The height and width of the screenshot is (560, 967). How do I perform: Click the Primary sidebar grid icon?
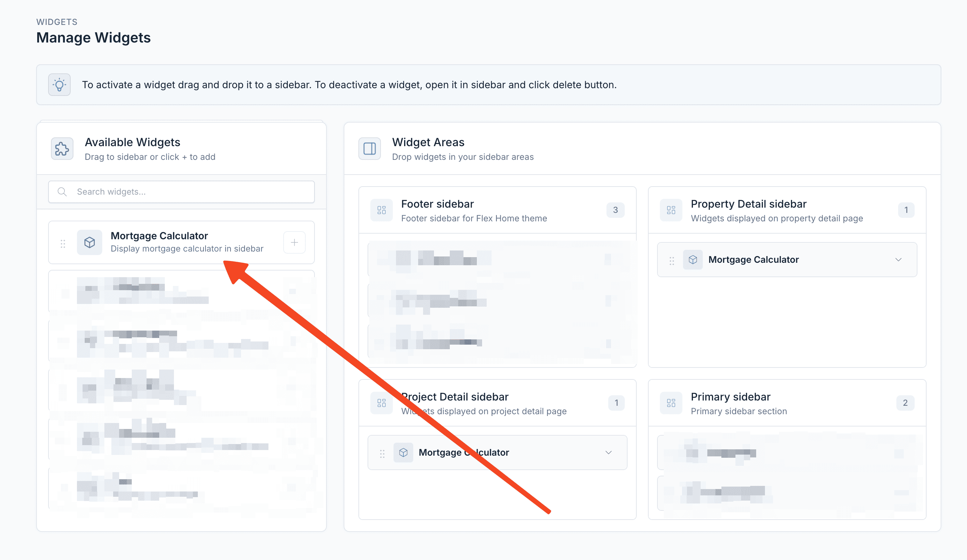[671, 403]
